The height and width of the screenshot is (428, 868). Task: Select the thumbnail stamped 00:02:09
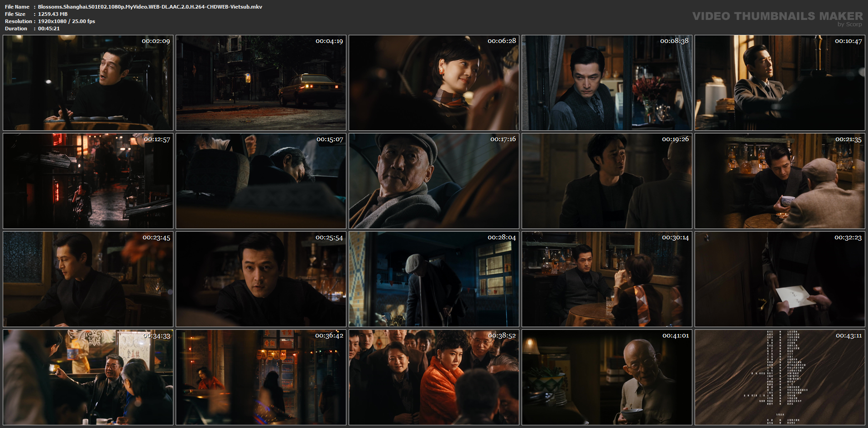88,83
